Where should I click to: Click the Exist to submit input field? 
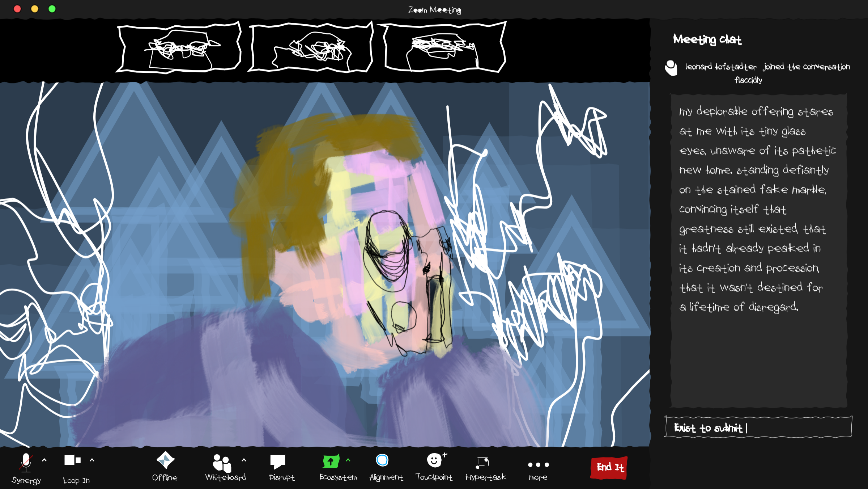pos(758,428)
